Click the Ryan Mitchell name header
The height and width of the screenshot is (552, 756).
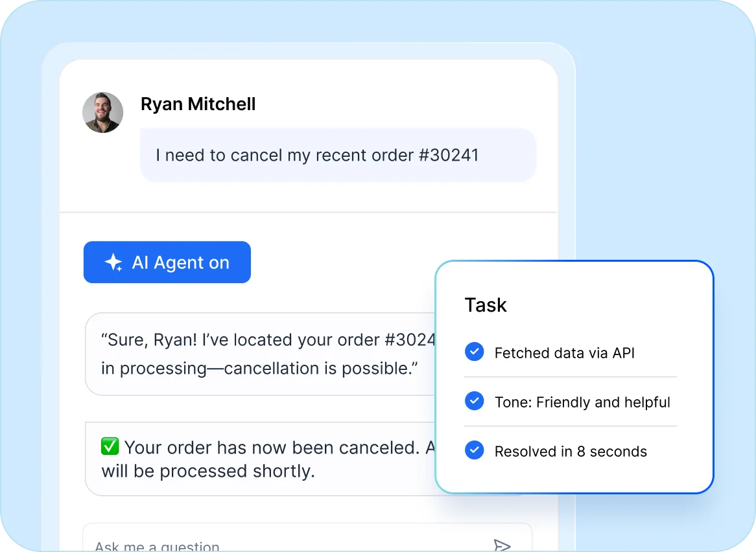198,104
